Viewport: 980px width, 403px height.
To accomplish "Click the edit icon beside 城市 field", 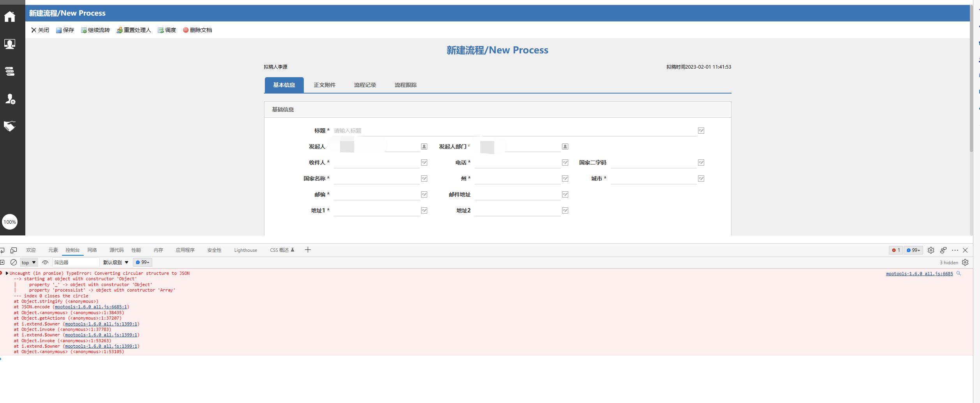I will tap(701, 179).
